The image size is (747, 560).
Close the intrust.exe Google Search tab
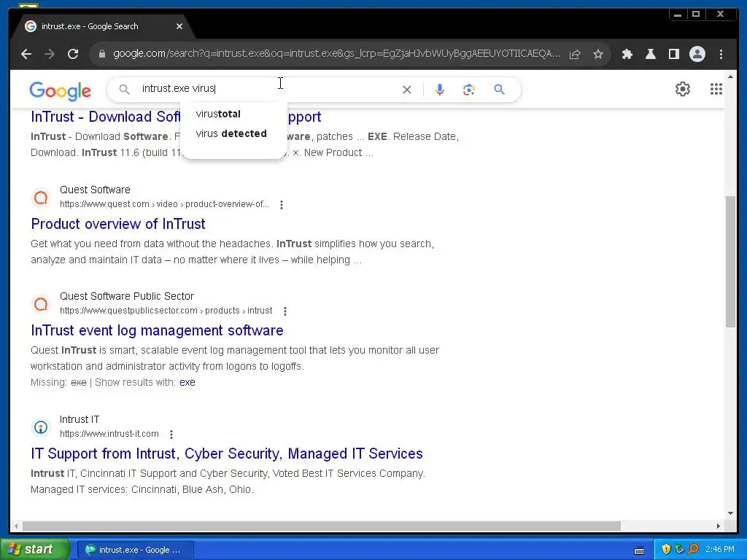click(x=179, y=27)
